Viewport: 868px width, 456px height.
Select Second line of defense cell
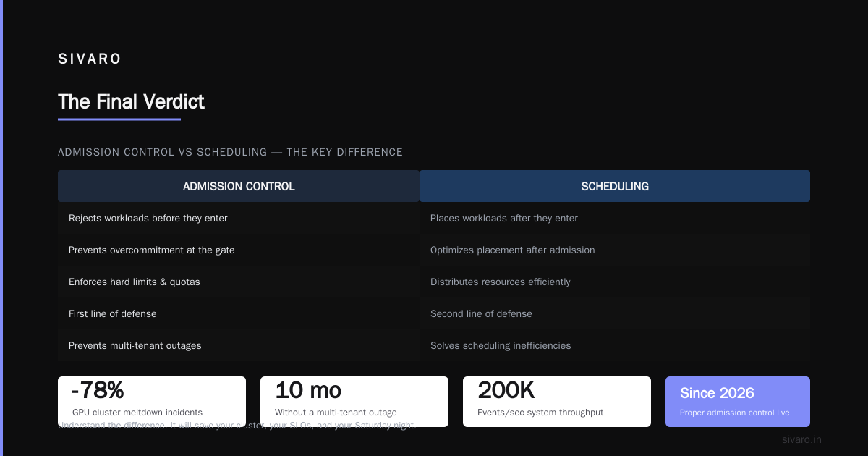coord(615,313)
